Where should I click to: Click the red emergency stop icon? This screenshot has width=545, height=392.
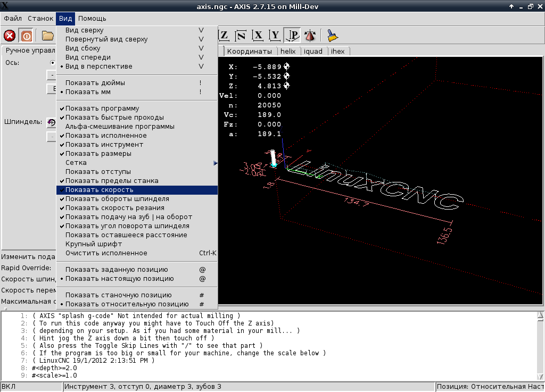pos(10,36)
